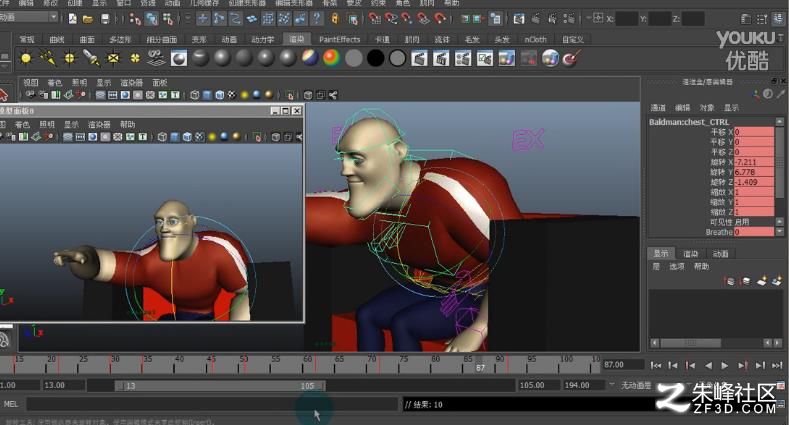Click the range slider bar between 13 and 105
Image resolution: width=789 pixels, height=425 pixels.
pos(220,386)
